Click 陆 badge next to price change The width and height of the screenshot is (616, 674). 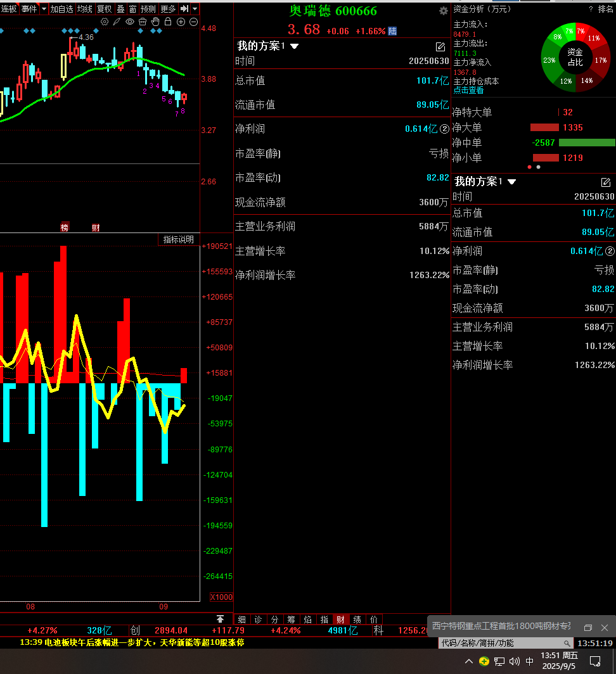[x=392, y=31]
